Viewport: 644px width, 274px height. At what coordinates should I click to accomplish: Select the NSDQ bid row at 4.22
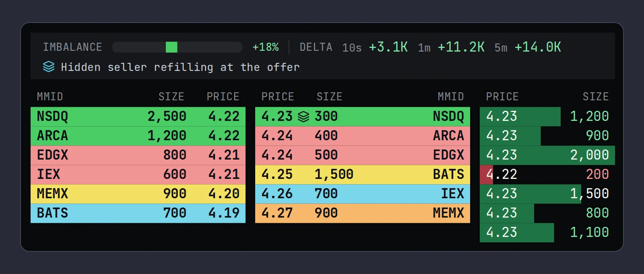pyautogui.click(x=138, y=116)
